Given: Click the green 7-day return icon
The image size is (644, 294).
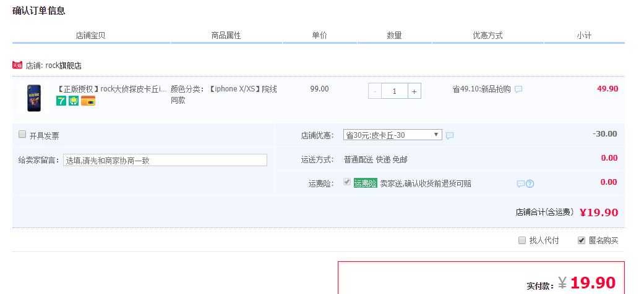Looking at the screenshot, I should point(61,101).
